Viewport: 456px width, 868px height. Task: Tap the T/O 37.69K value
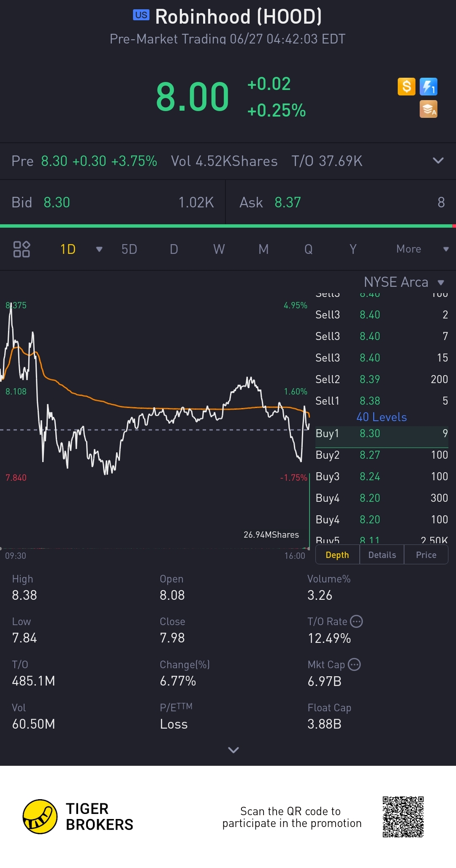pyautogui.click(x=327, y=161)
